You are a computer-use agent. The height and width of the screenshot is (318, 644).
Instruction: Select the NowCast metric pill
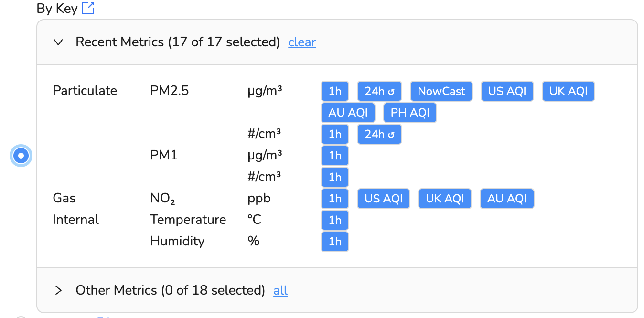441,91
